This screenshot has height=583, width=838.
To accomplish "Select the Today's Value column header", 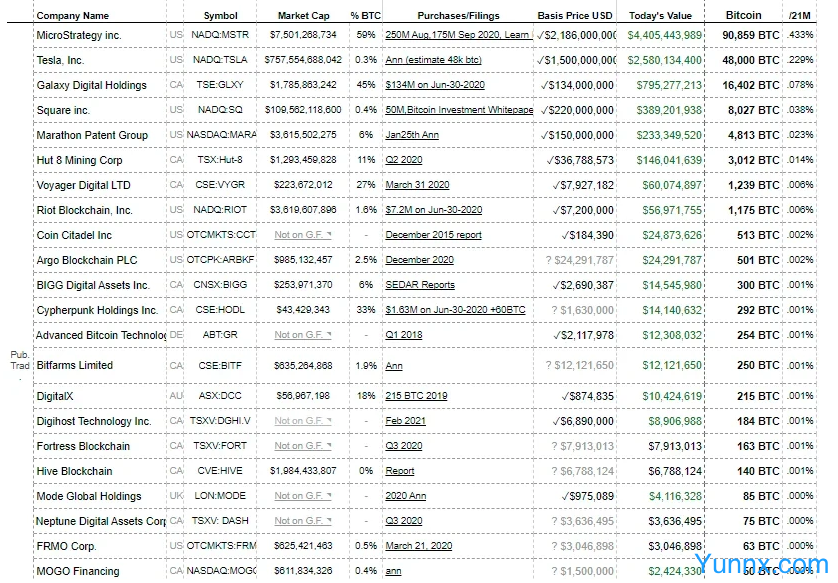I will coord(661,16).
